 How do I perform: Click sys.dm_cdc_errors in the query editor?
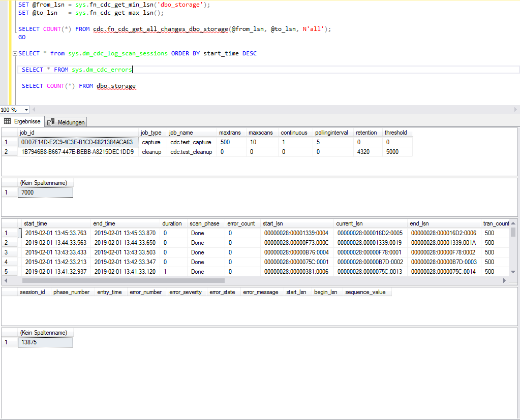102,70
